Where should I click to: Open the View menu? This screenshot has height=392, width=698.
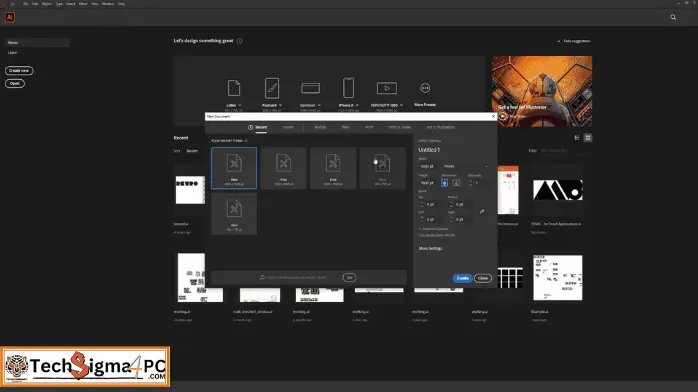tap(95, 4)
